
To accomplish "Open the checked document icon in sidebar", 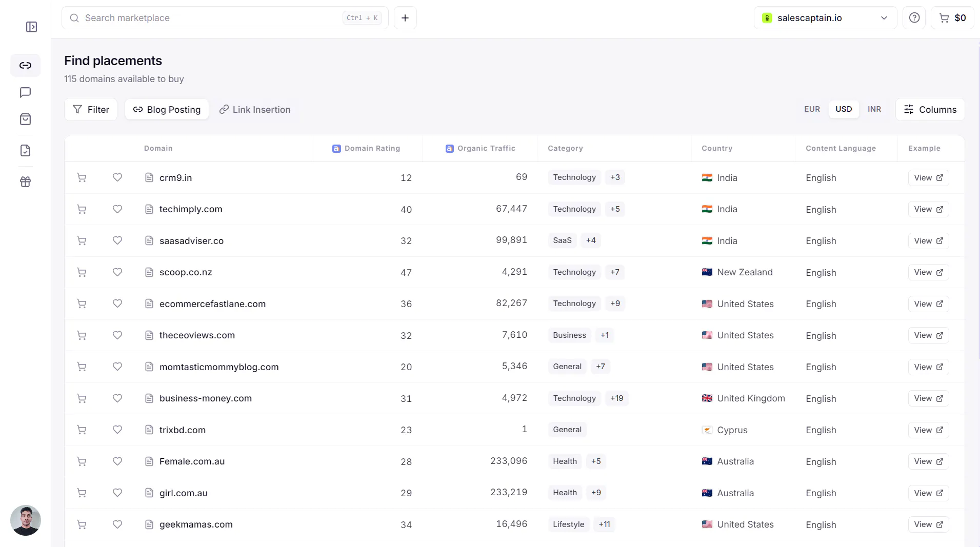I will click(x=25, y=151).
